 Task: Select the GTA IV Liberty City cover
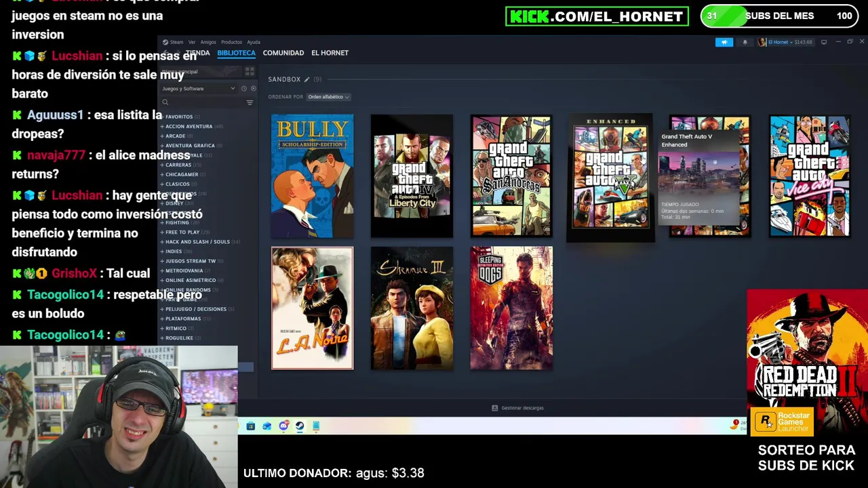(x=412, y=176)
